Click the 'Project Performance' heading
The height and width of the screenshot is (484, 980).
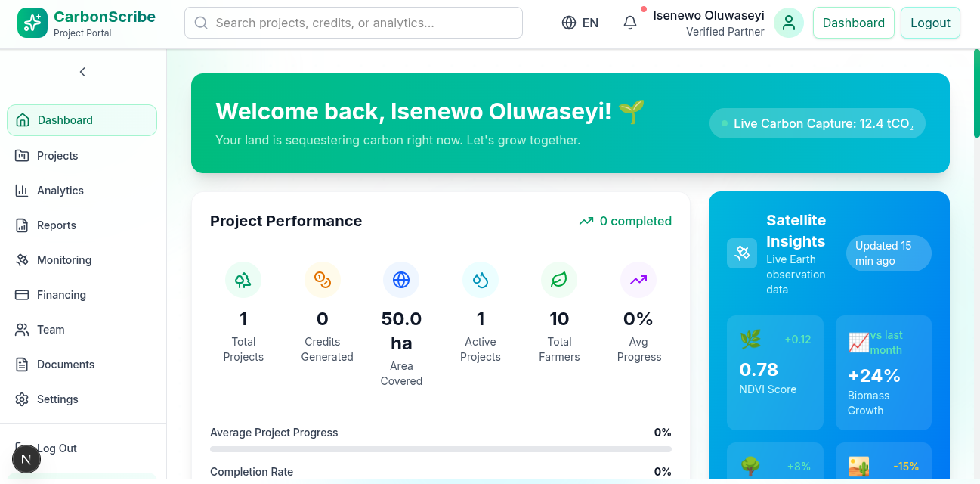(286, 221)
